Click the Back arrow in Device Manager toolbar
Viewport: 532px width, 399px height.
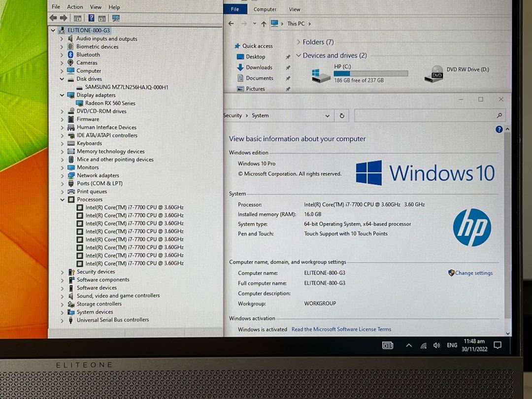(x=53, y=18)
